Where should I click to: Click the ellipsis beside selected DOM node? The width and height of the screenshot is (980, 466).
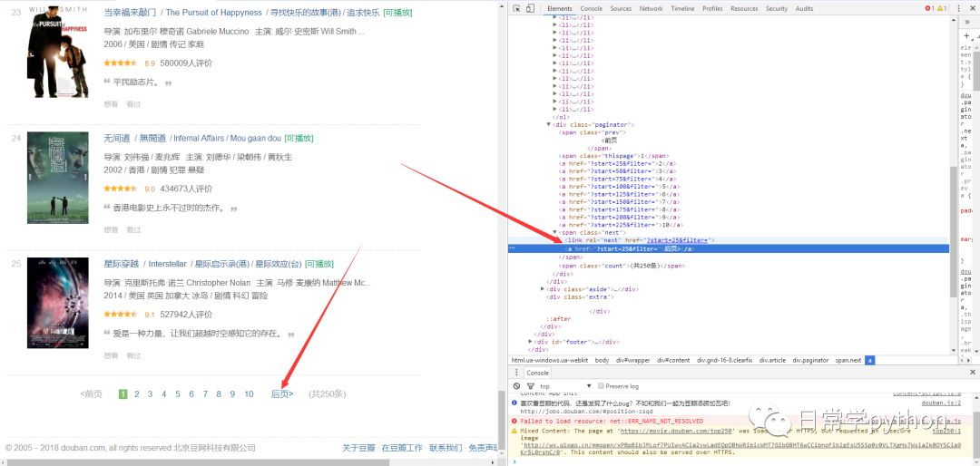[x=513, y=248]
